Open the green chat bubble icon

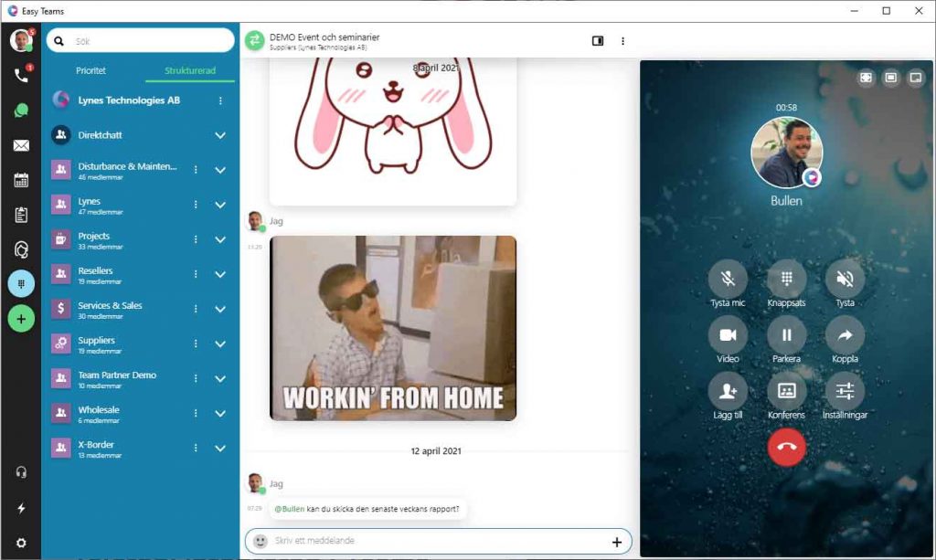pos(21,111)
